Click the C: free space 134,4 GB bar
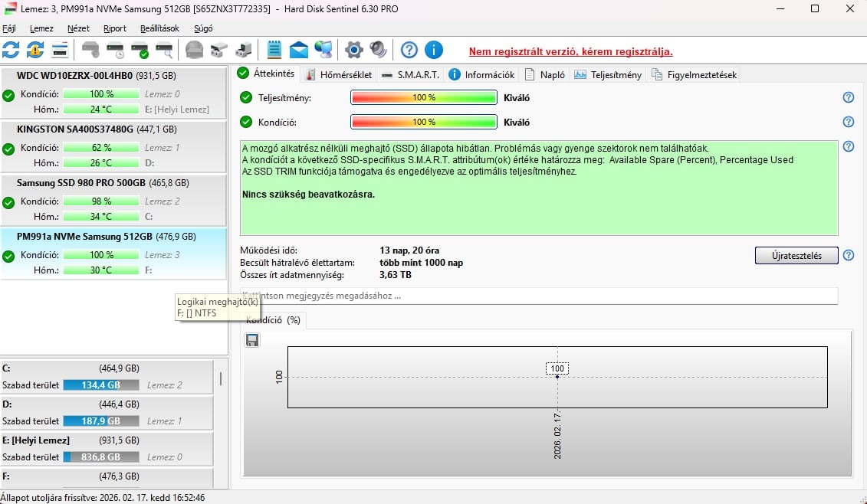867x504 pixels. click(x=100, y=385)
